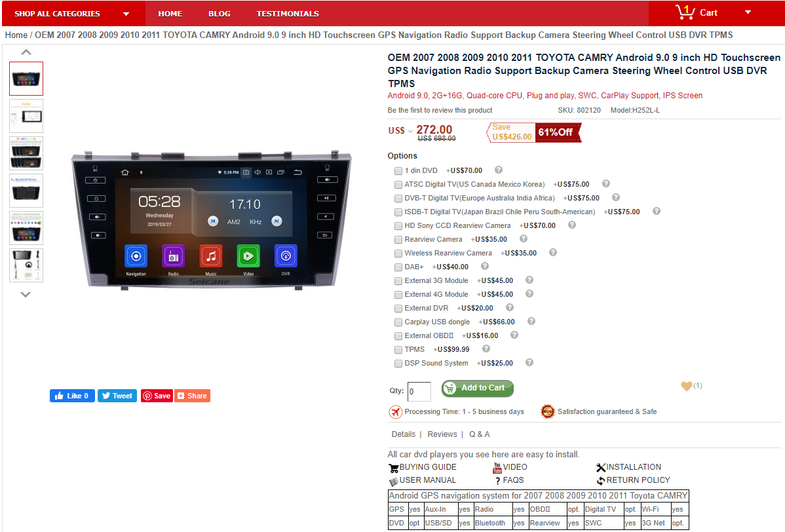Click the help icon beside DSP Sound System

click(x=529, y=363)
